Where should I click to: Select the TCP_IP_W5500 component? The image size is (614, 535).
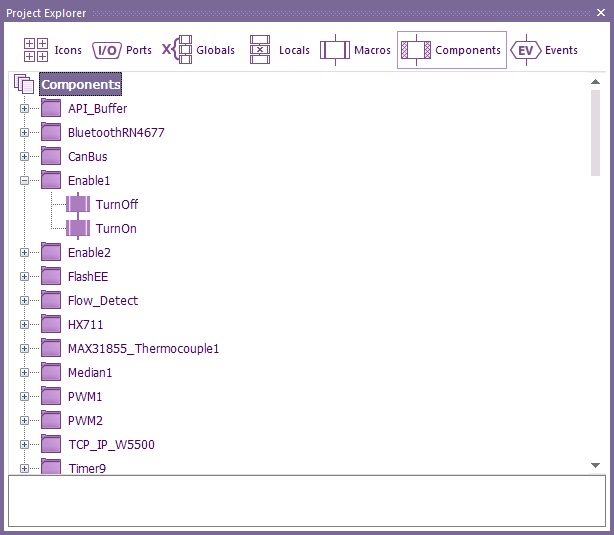coord(111,445)
